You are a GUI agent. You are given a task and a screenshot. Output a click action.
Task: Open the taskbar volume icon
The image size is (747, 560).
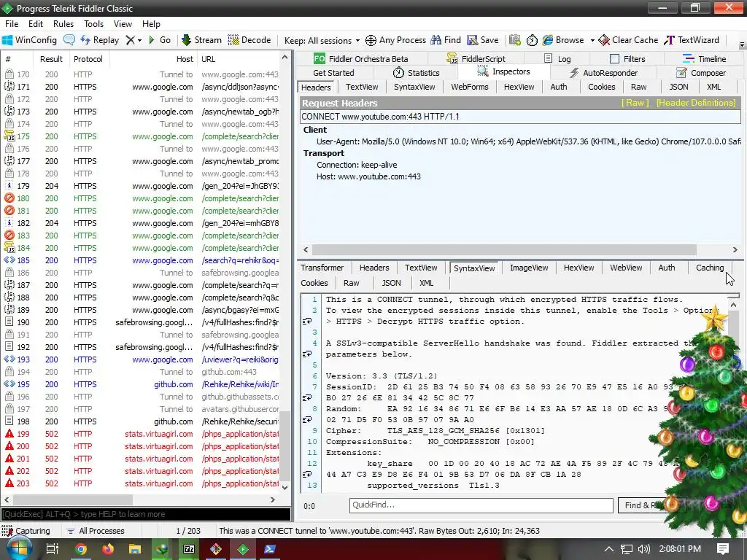(x=643, y=549)
